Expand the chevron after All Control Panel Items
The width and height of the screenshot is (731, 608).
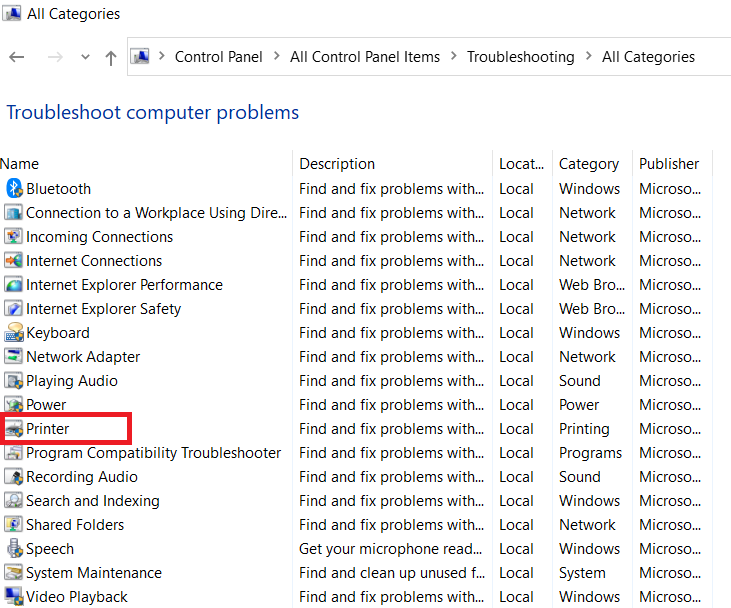(x=454, y=56)
